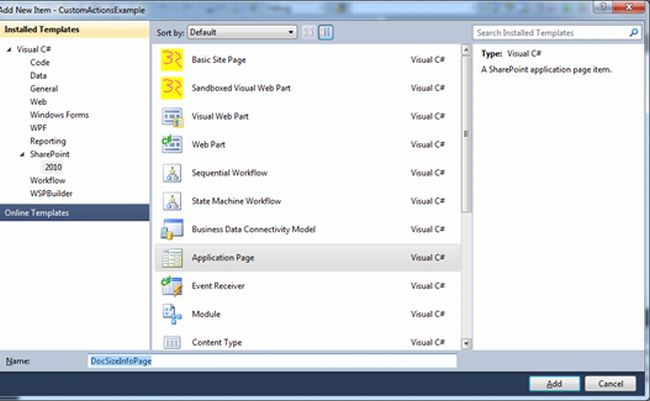Click the template list scrollbar thumb
The image size is (650, 401).
pyautogui.click(x=466, y=134)
